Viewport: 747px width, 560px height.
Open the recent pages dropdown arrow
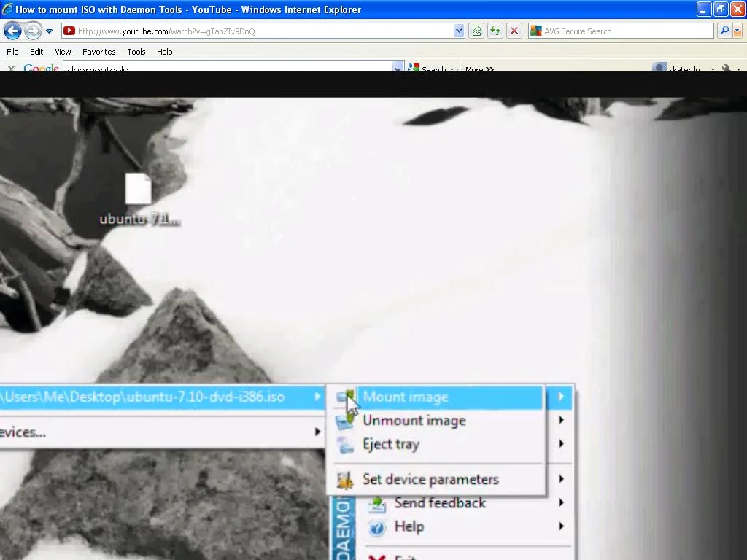point(49,31)
